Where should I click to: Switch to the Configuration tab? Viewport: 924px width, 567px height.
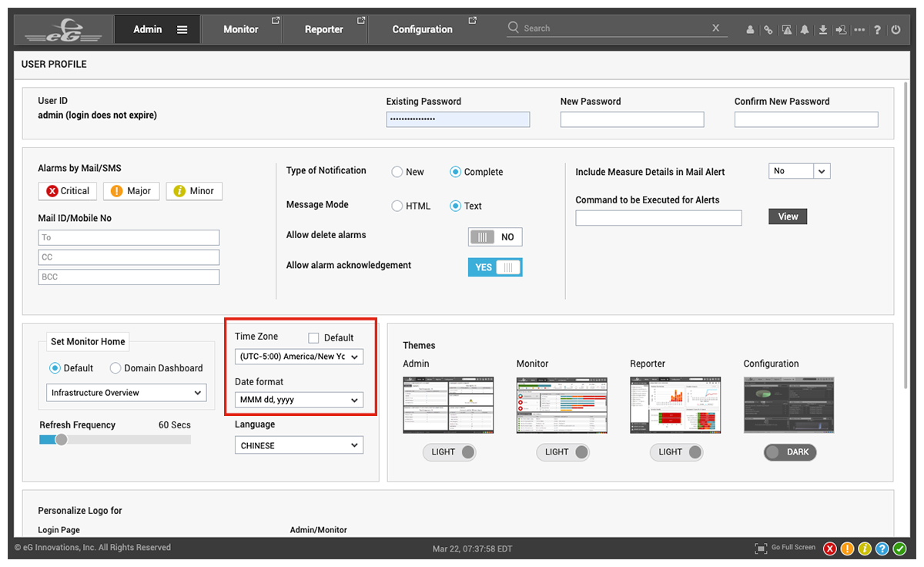coord(423,29)
